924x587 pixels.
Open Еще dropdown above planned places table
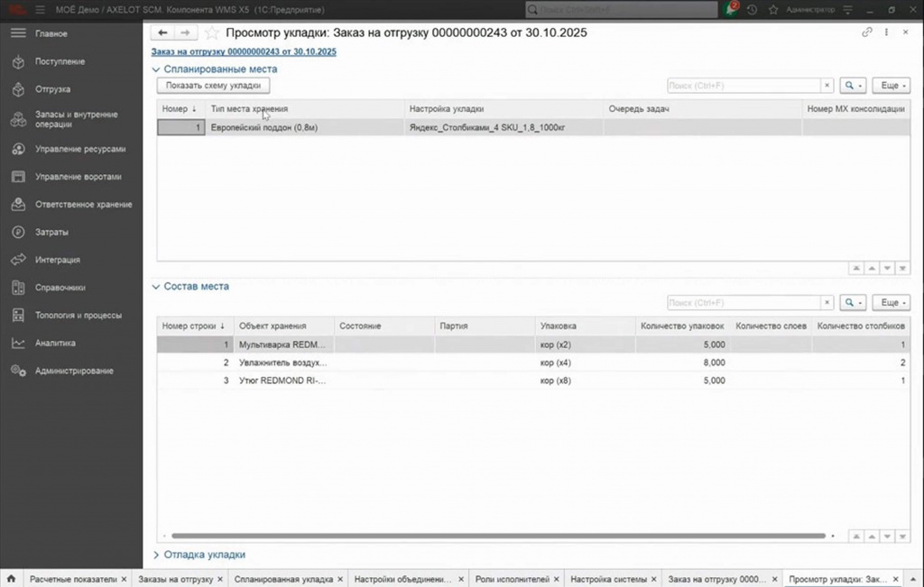coord(891,86)
